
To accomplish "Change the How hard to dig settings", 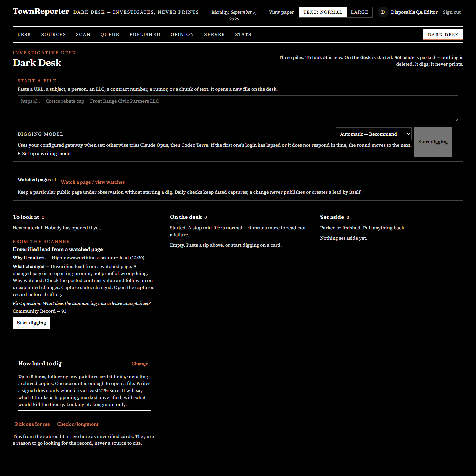I will pos(140,364).
